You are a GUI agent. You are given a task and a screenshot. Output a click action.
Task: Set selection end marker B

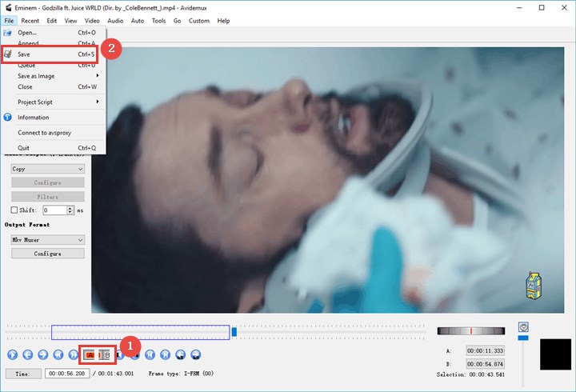pos(106,355)
